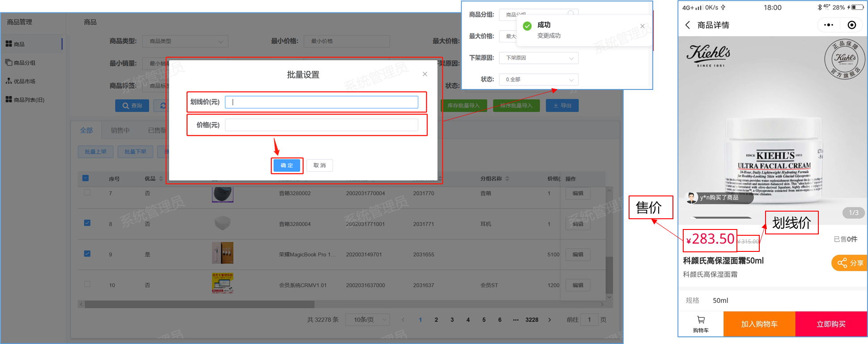Click the 查询 search button
The height and width of the screenshot is (344, 868).
click(132, 106)
